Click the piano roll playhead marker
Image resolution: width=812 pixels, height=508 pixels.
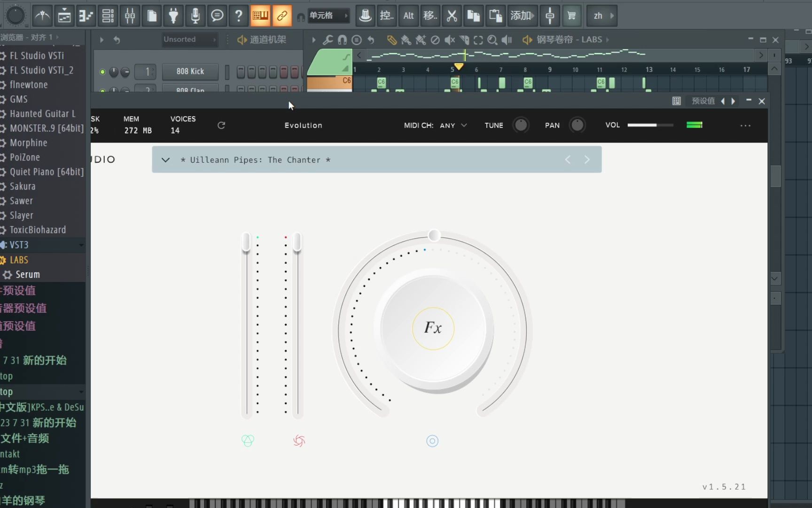(459, 67)
